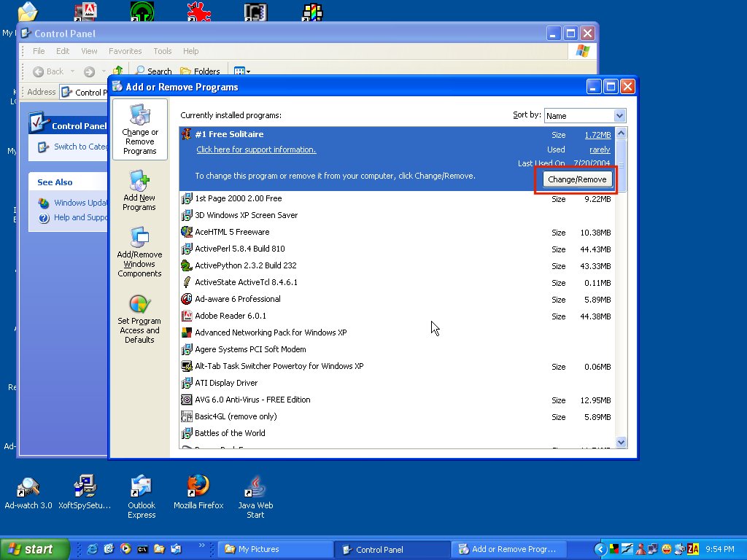Expand the Quick Launch overflow chevron

pyautogui.click(x=202, y=545)
